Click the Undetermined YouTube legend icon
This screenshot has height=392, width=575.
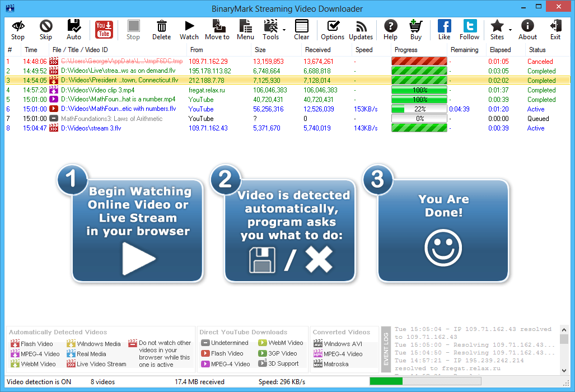205,343
